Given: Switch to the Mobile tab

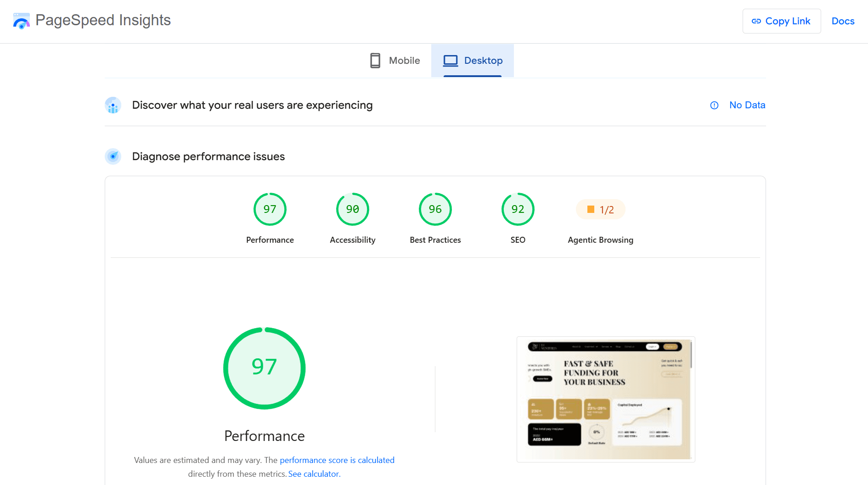Looking at the screenshot, I should pos(395,61).
